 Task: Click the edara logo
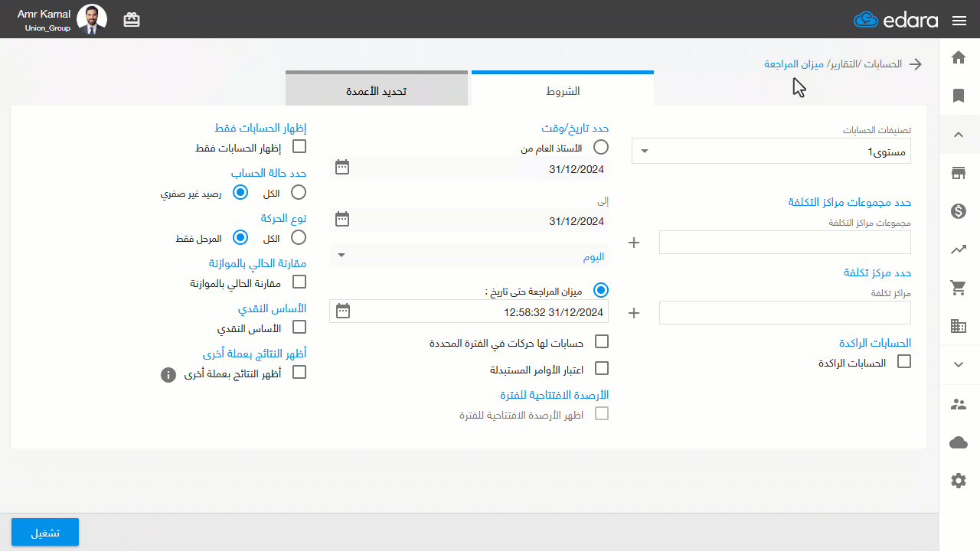pos(896,20)
